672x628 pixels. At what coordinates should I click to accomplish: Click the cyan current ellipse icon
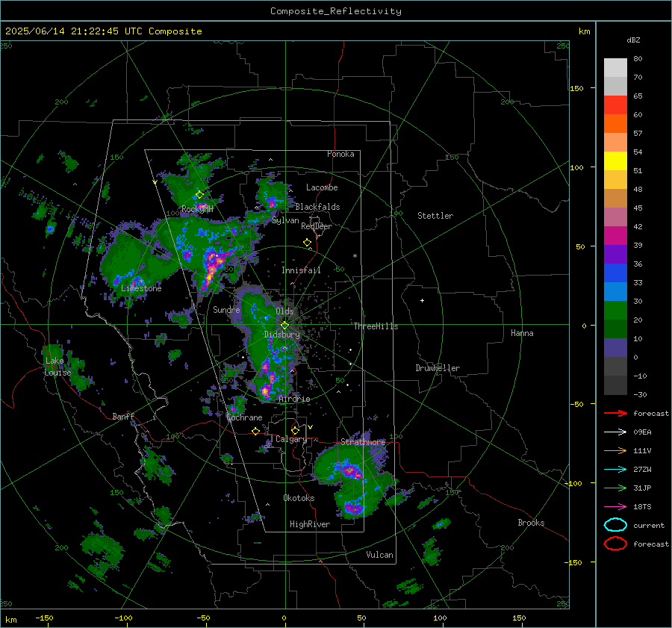click(615, 525)
